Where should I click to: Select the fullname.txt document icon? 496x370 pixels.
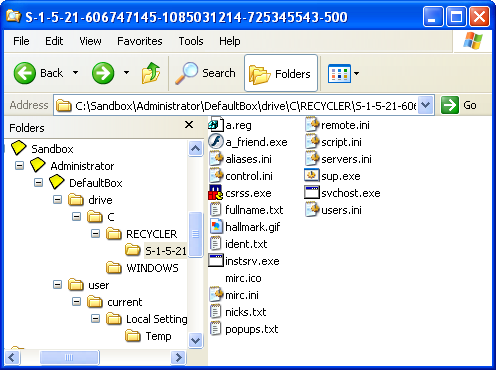(x=215, y=210)
